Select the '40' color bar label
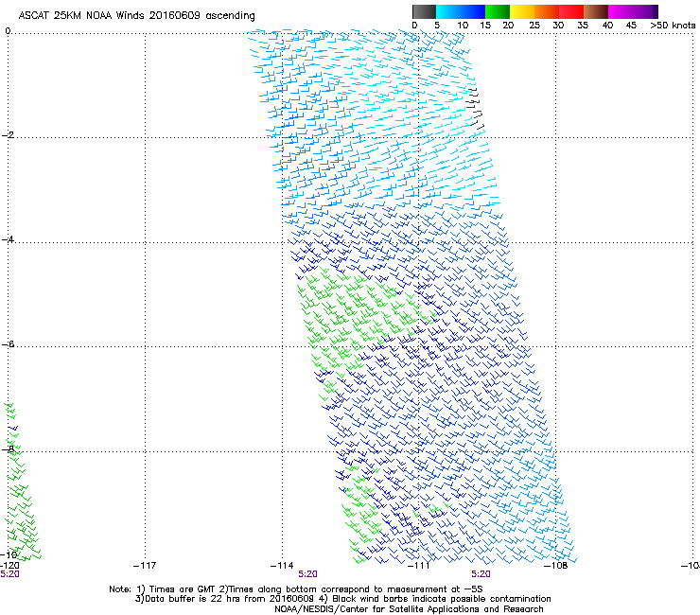This screenshot has width=700, height=615. click(x=607, y=26)
